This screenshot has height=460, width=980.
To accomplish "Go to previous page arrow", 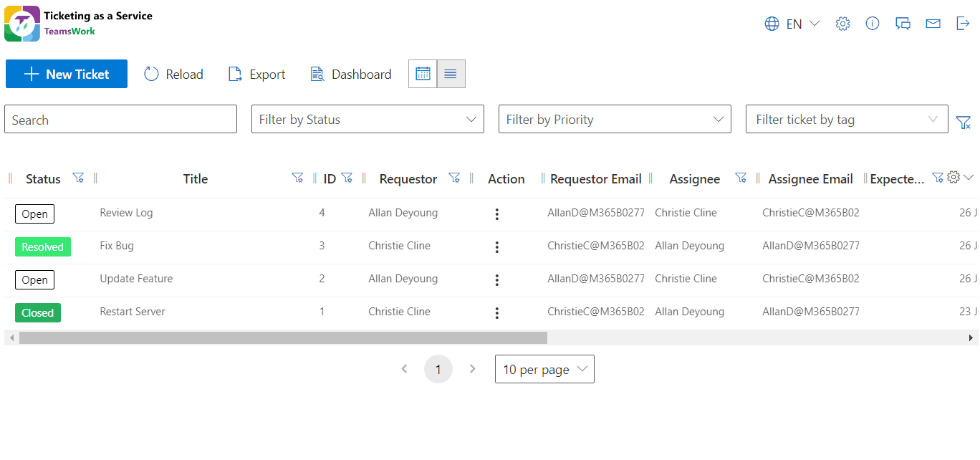I will 405,369.
